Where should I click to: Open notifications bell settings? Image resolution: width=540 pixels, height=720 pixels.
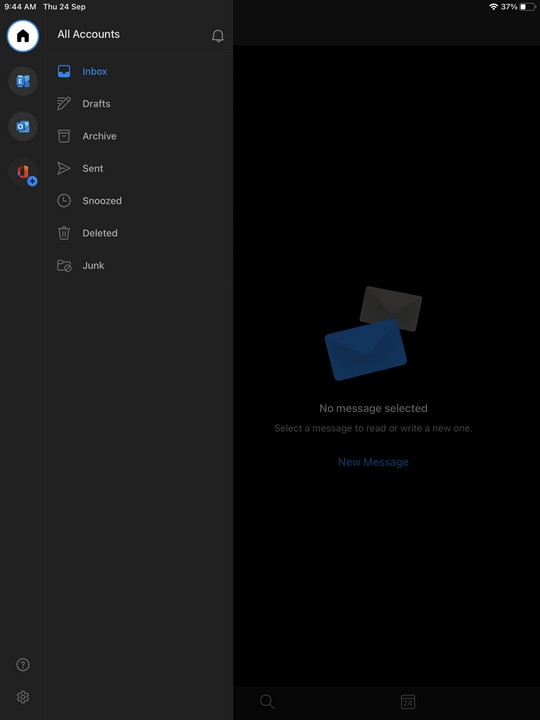(218, 36)
